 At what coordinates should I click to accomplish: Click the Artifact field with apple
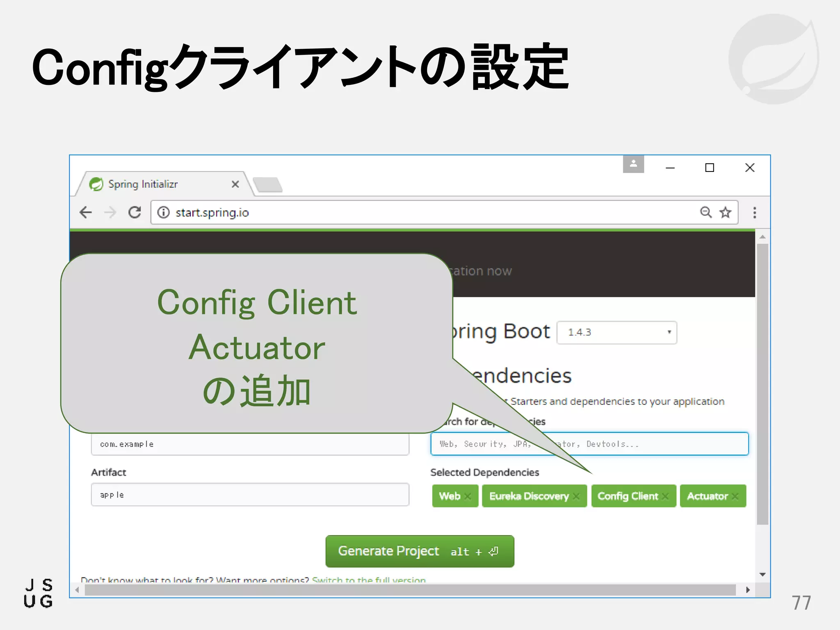point(250,495)
